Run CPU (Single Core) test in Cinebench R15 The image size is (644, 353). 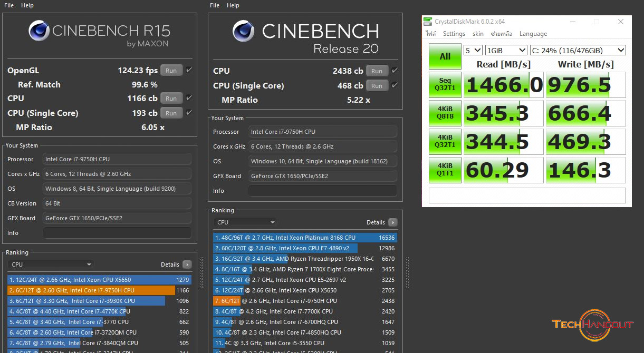pos(171,113)
